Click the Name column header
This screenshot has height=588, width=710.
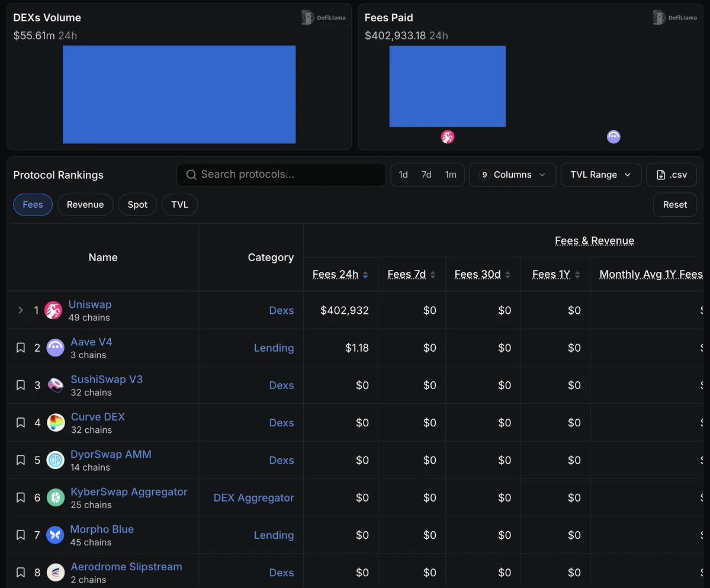tap(103, 258)
